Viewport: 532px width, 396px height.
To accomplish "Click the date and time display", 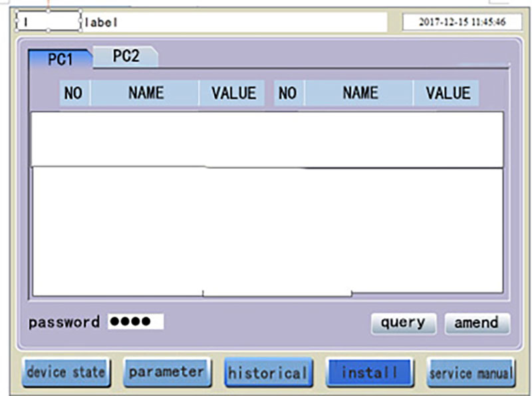I will (462, 22).
